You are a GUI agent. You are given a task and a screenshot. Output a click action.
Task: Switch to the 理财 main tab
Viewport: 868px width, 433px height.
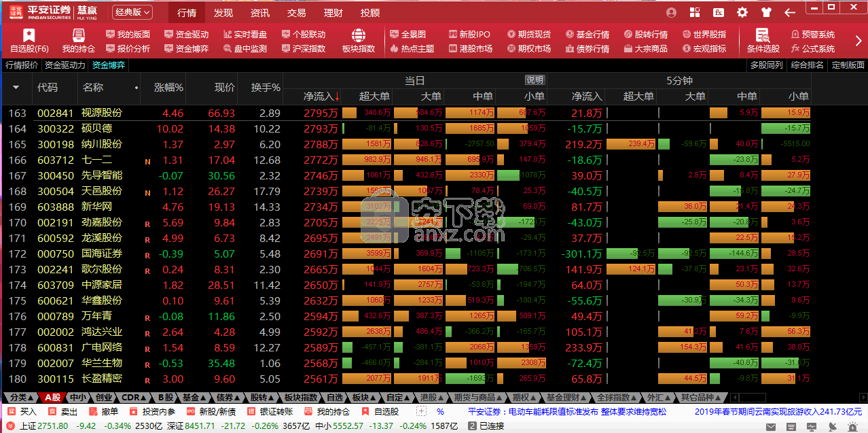(333, 12)
